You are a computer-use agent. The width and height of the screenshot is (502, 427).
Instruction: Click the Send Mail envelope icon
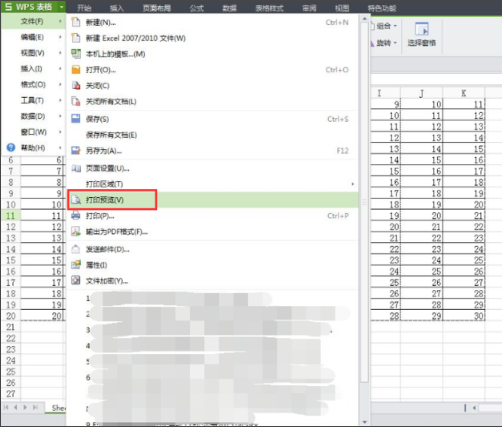(x=76, y=249)
